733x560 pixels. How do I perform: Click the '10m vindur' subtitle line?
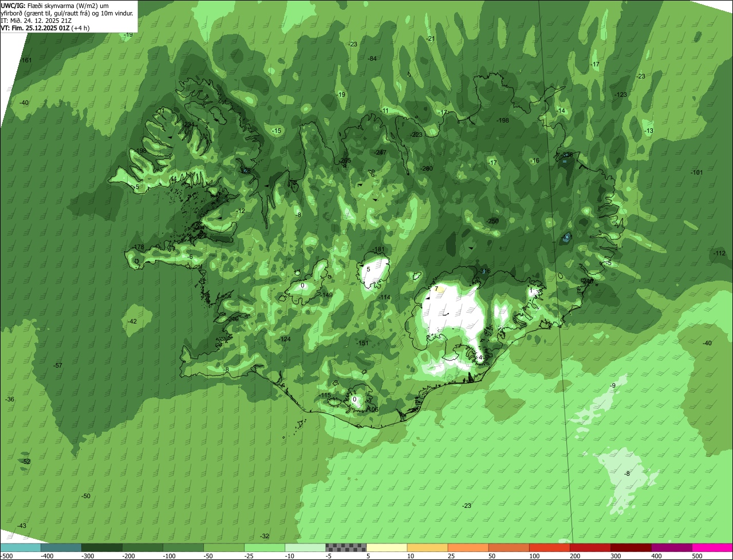click(68, 13)
